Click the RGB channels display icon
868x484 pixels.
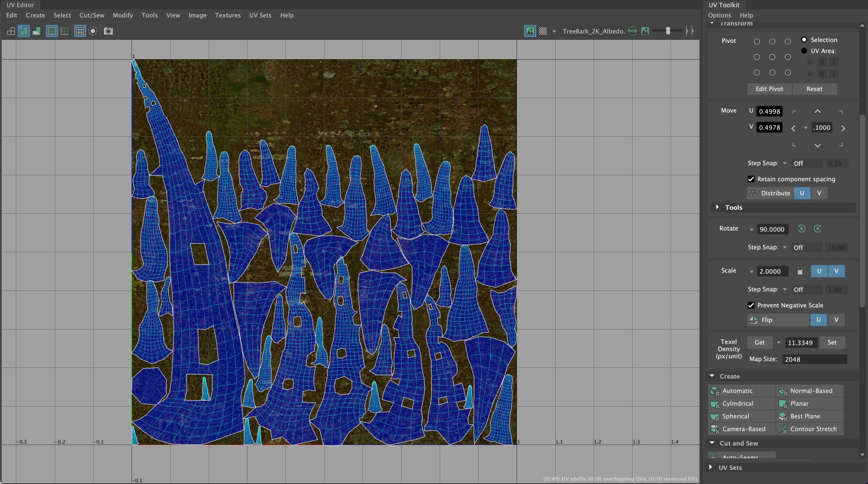coord(632,31)
